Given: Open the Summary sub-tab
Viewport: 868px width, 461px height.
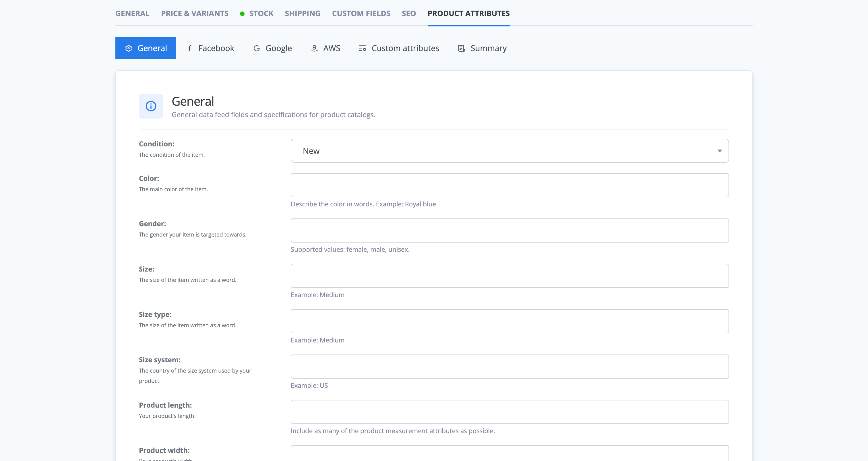Looking at the screenshot, I should pyautogui.click(x=482, y=48).
